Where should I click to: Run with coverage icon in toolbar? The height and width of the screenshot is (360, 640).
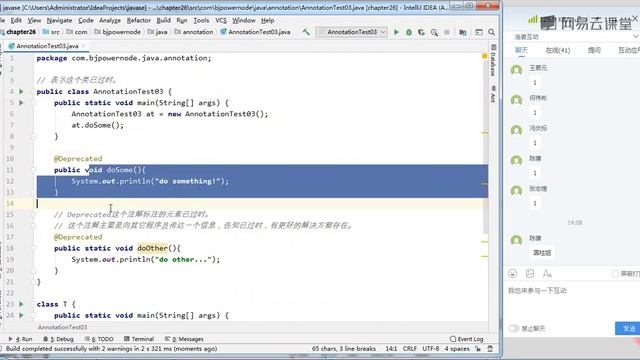click(x=421, y=32)
